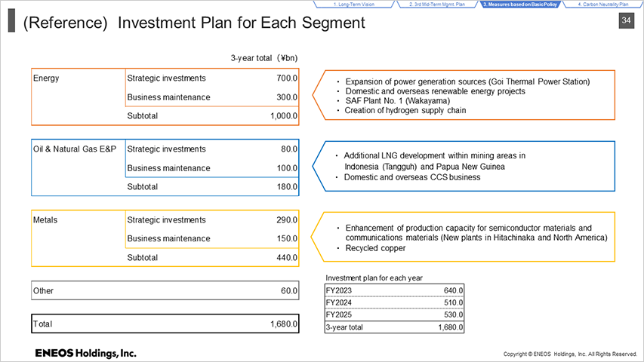Image resolution: width=644 pixels, height=362 pixels.
Task: Click the Other row value 60.0
Action: pyautogui.click(x=289, y=290)
